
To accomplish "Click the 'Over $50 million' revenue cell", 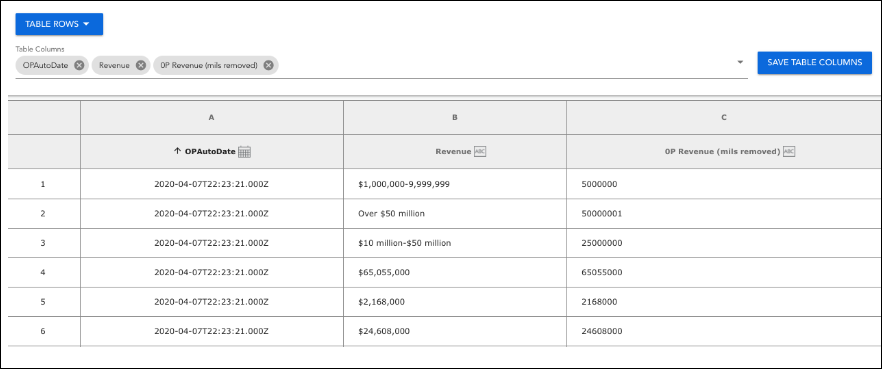I will click(x=454, y=214).
